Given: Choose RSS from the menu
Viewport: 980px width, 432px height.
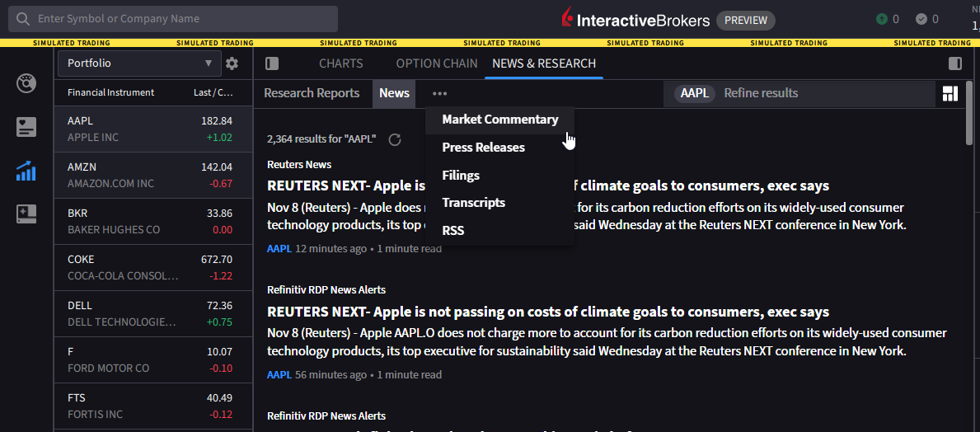Looking at the screenshot, I should pos(453,231).
